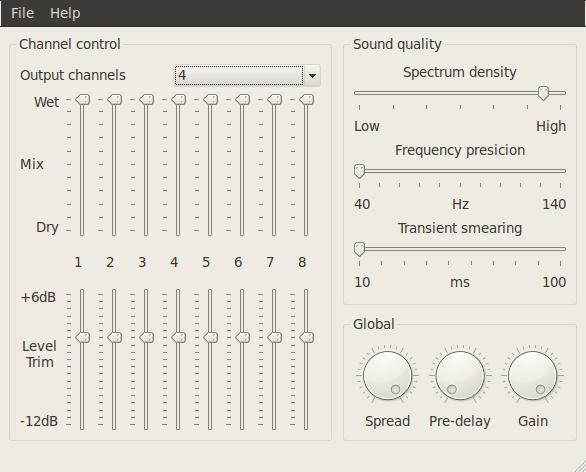The height and width of the screenshot is (472, 586).
Task: Click the channel 5 Level Trim slider handle
Action: click(211, 337)
